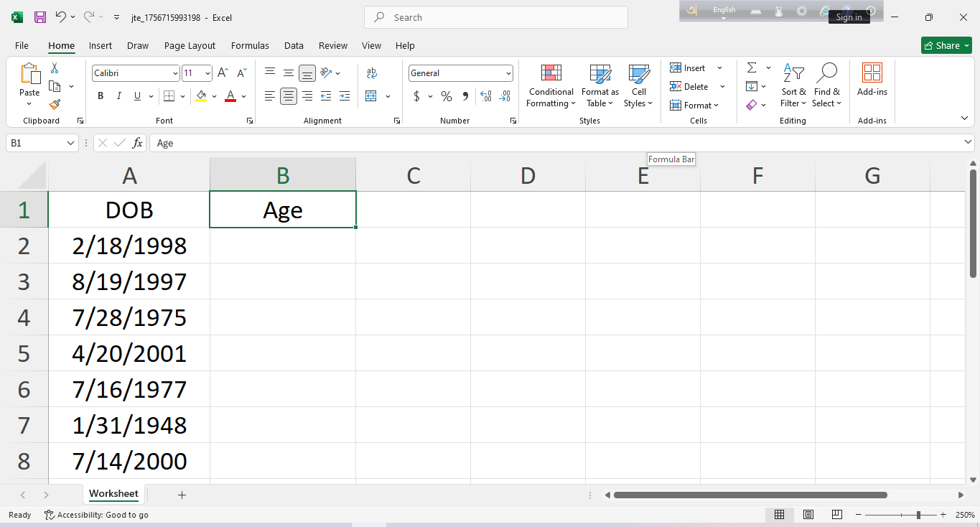The image size is (980, 527).
Task: Click the yellow Fill Color swatch
Action: (201, 96)
